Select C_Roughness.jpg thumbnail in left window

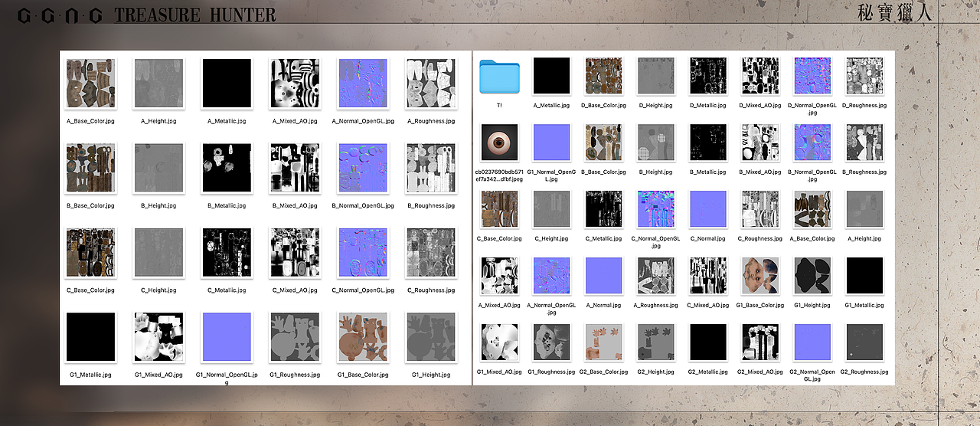coord(430,252)
